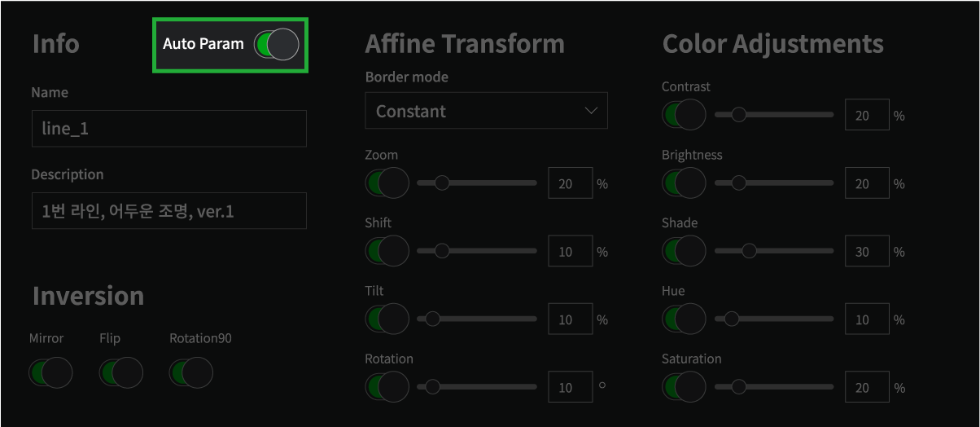Turn off the Rotation90 toggle

[x=190, y=373]
